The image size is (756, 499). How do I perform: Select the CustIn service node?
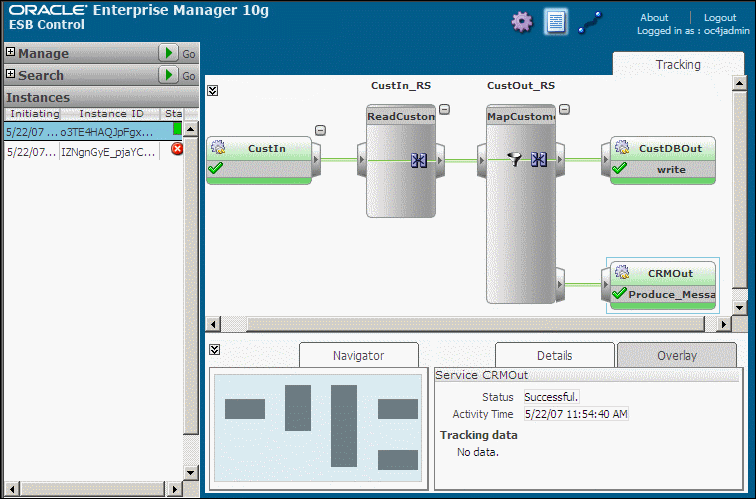(x=259, y=160)
